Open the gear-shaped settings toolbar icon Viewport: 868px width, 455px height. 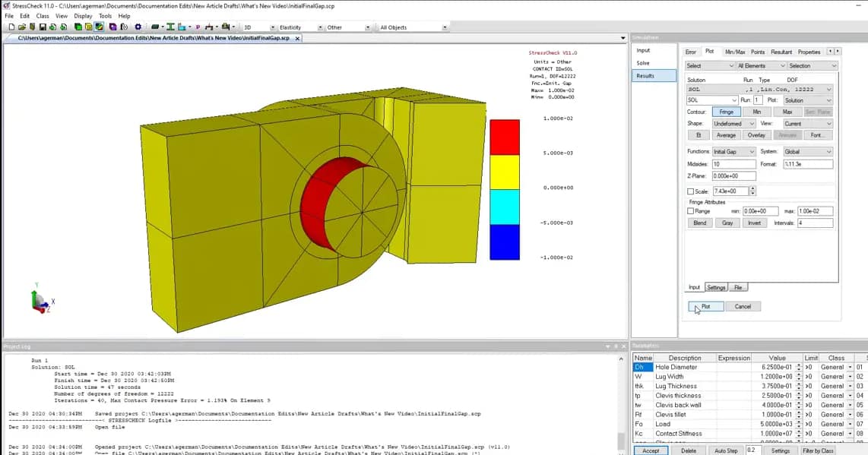(x=137, y=27)
